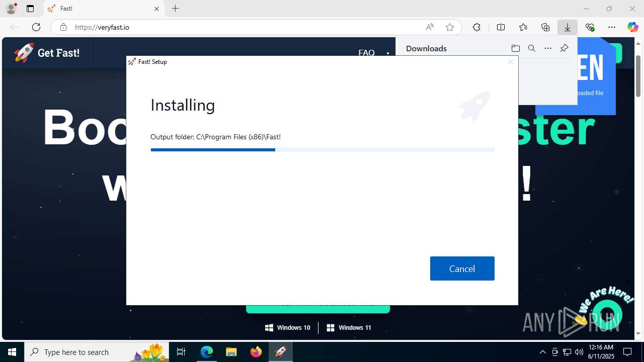Select the Fast! browser tab
644x362 pixels.
(x=104, y=9)
